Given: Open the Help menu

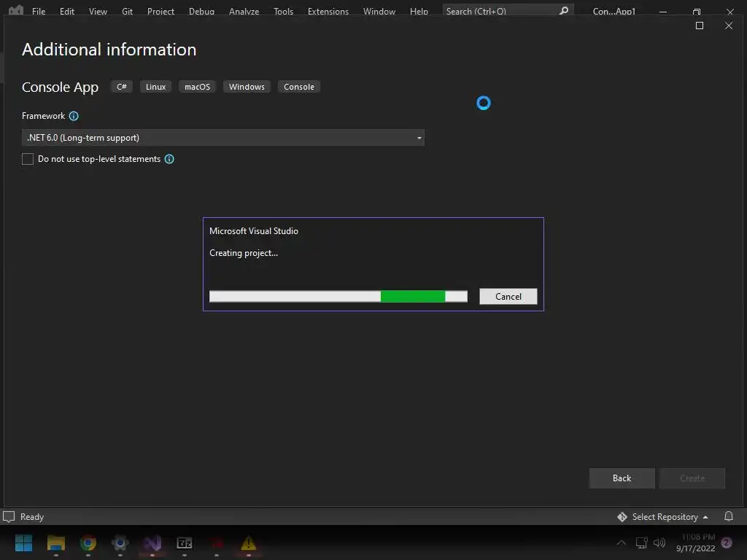Looking at the screenshot, I should coord(419,11).
